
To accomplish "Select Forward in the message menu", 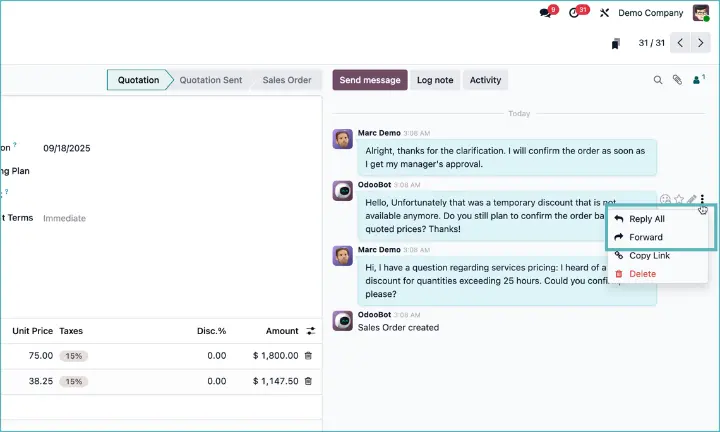I will [x=645, y=237].
